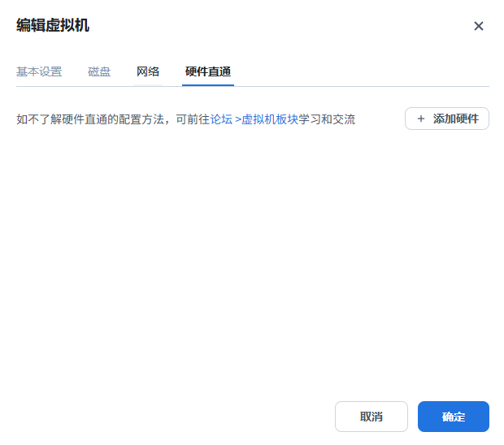Click the plus icon on 添加硬件
The height and width of the screenshot is (445, 504).
pyautogui.click(x=421, y=119)
